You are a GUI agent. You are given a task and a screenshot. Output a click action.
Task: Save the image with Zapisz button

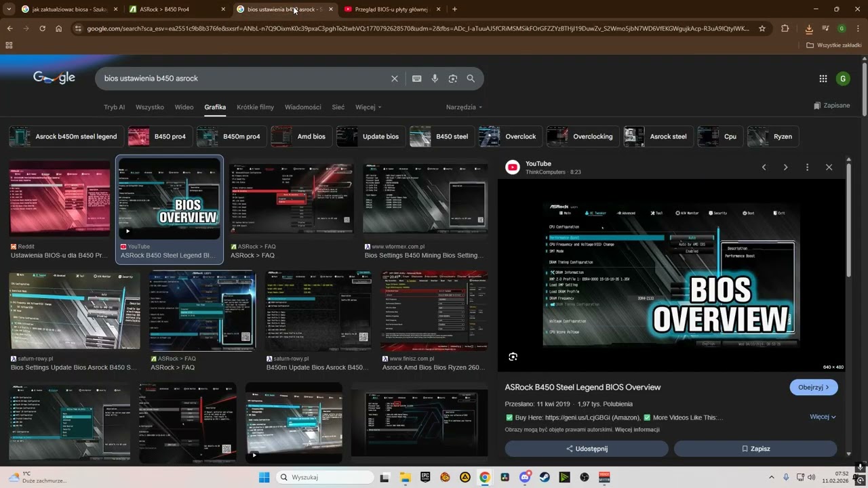coord(755,449)
